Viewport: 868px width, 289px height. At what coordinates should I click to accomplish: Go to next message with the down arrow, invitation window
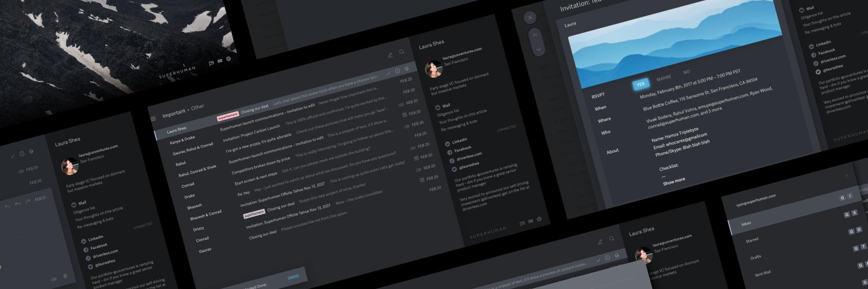(x=538, y=50)
